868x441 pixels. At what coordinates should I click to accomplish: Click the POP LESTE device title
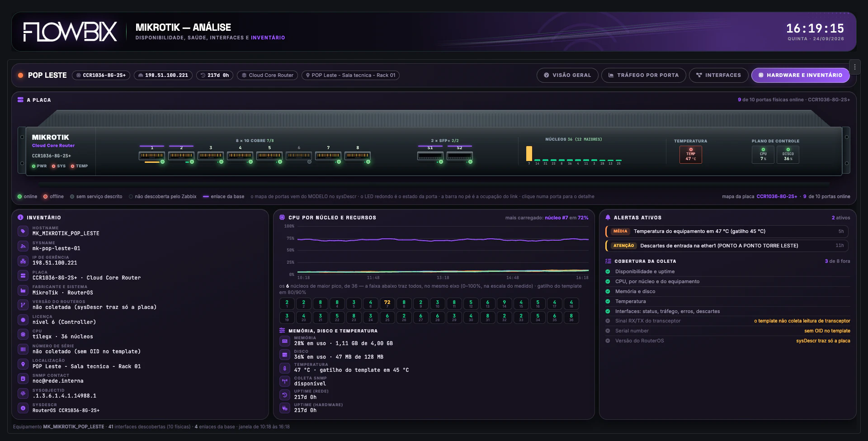(47, 75)
